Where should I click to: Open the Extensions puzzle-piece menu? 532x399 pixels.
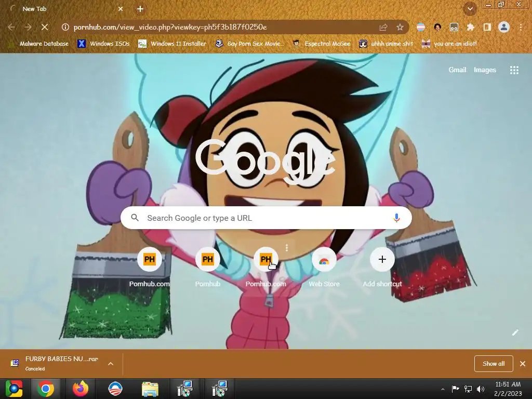point(470,27)
